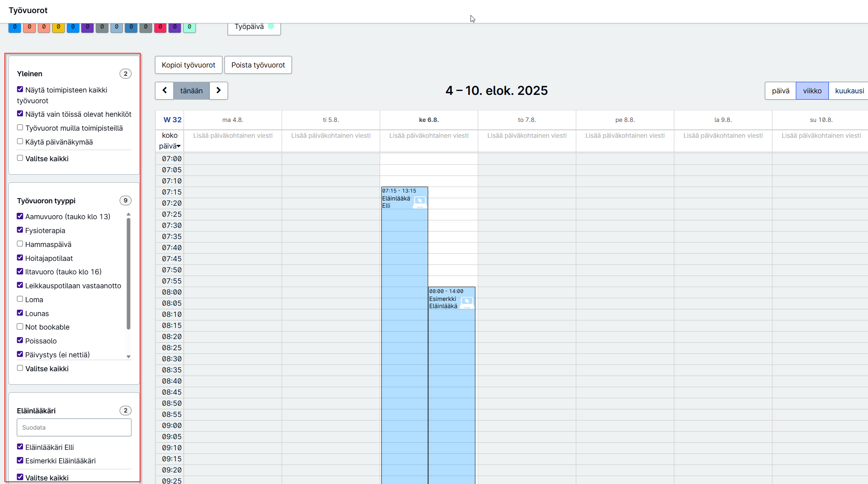Viewport: 868px width, 484px height.
Task: Click the laptop icon on Esimerkki Eläinlääkäri's shift
Action: 467,303
